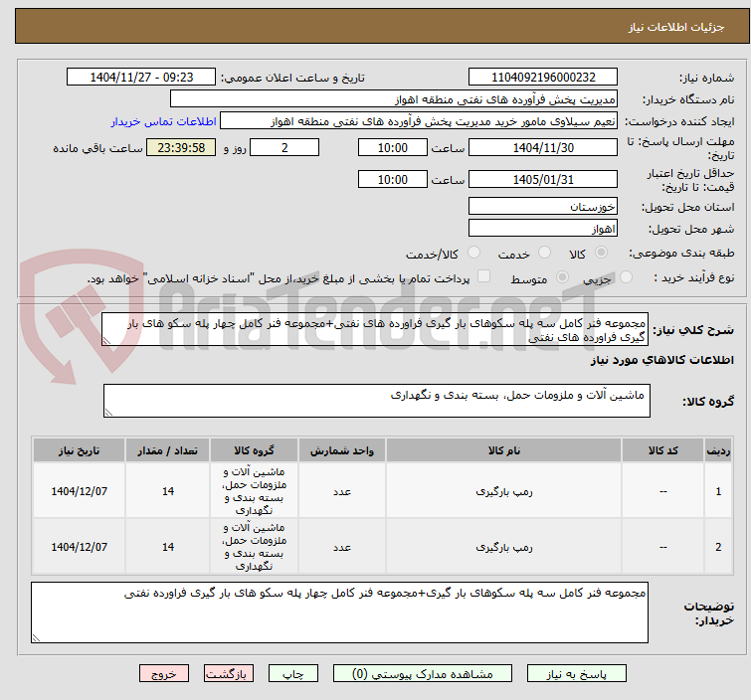The image size is (751, 700).
Task: Click رمپ بارگیری in row 1
Action: [x=504, y=492]
